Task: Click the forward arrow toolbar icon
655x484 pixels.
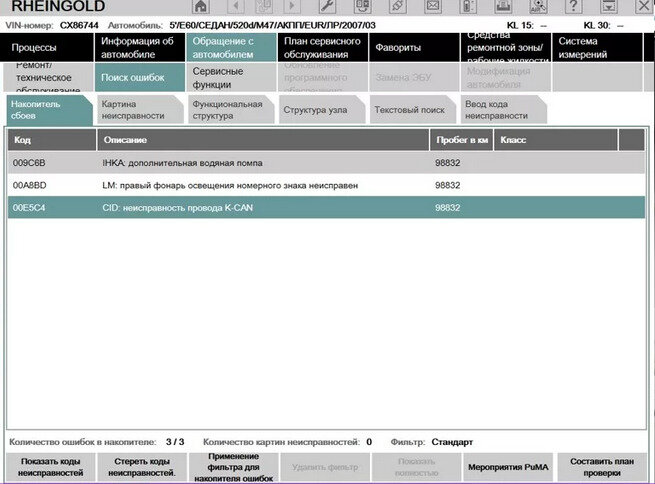Action: point(292,6)
